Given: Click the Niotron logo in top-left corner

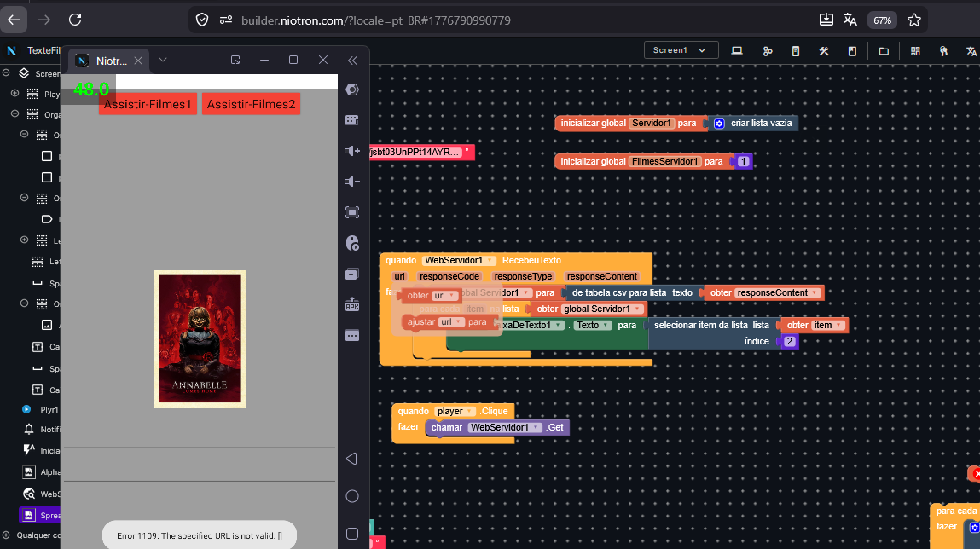Looking at the screenshot, I should 11,50.
